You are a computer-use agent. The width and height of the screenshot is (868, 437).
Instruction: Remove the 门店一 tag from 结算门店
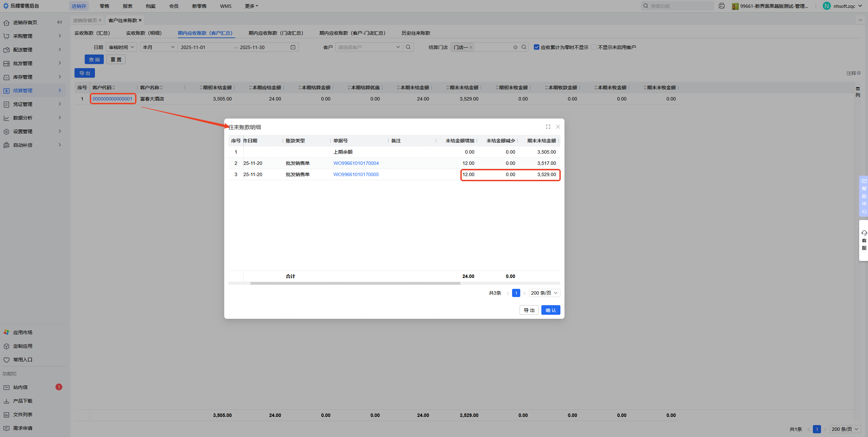click(x=471, y=48)
